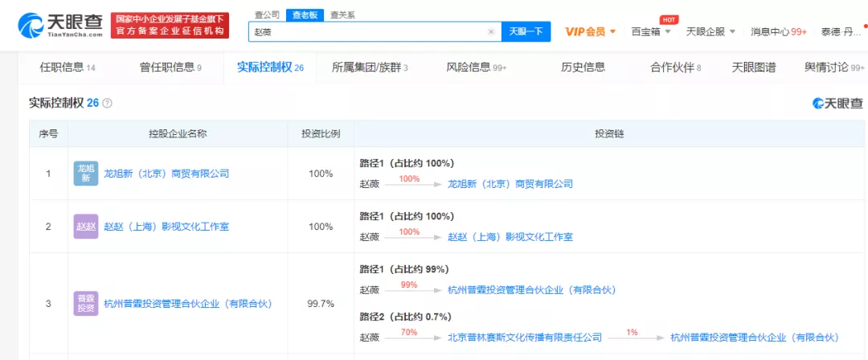The height and width of the screenshot is (360, 868).
Task: Open 消息中心 99+ notifications
Action: 778,31
